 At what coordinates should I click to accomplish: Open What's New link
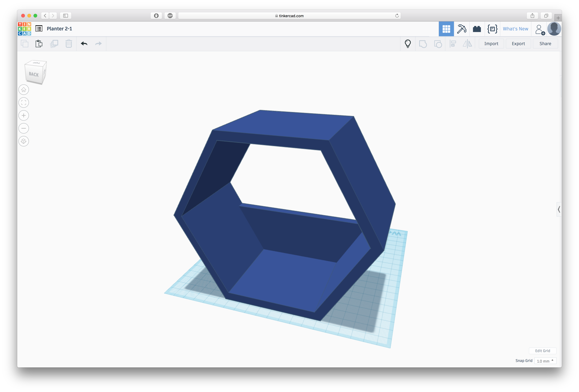click(x=516, y=29)
